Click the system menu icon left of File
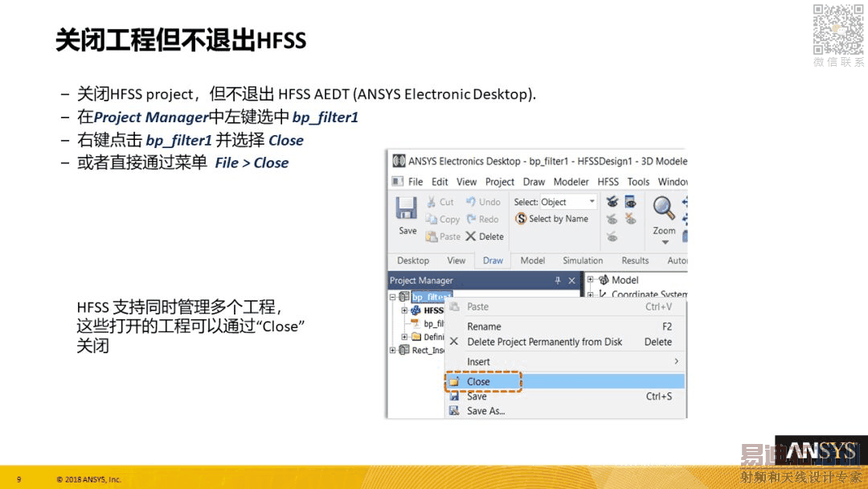 click(398, 181)
